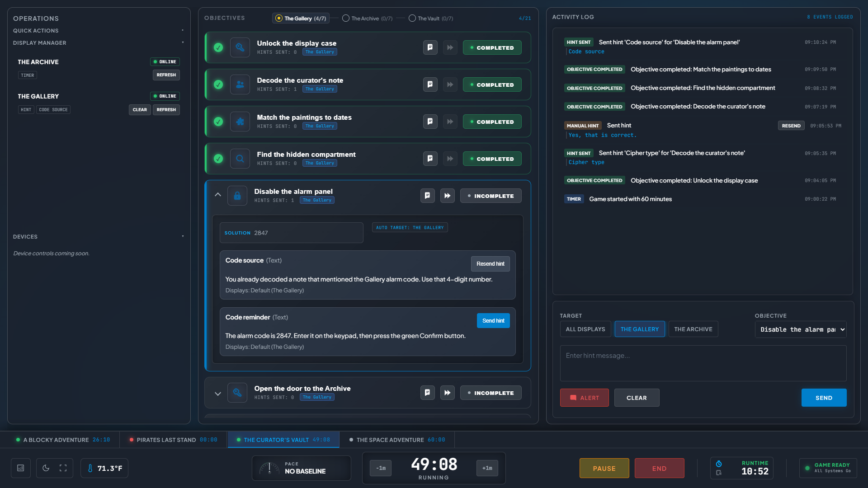Skip the Open the door to the Archive objective

click(447, 393)
